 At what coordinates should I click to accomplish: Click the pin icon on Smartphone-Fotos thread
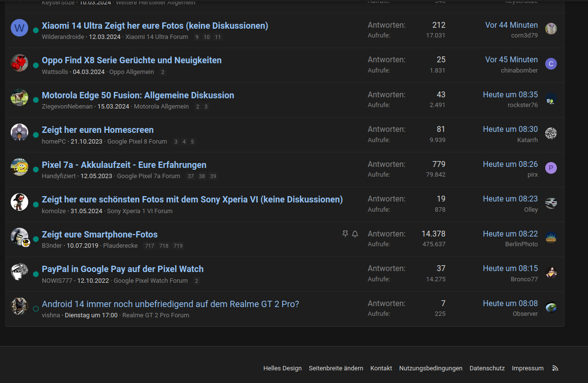coord(345,234)
